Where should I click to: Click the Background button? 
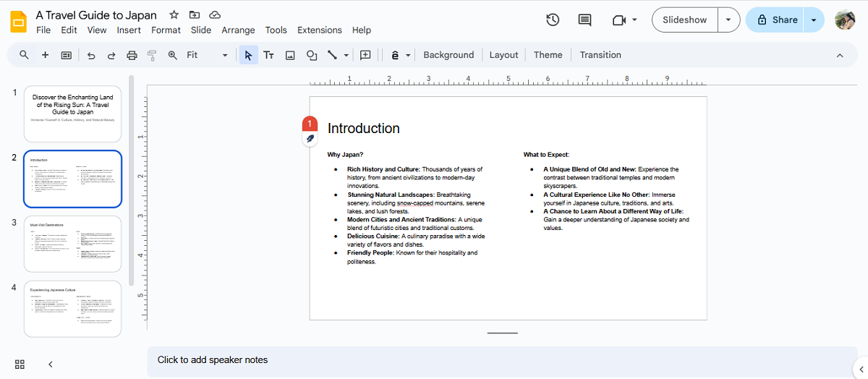coord(448,55)
